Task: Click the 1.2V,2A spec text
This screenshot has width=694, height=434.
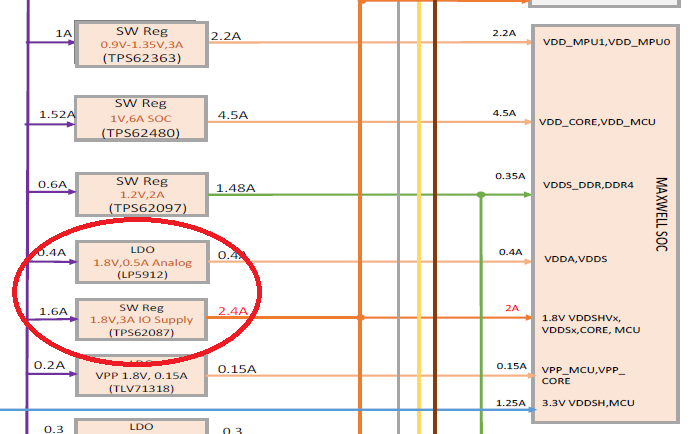Action: [x=142, y=195]
